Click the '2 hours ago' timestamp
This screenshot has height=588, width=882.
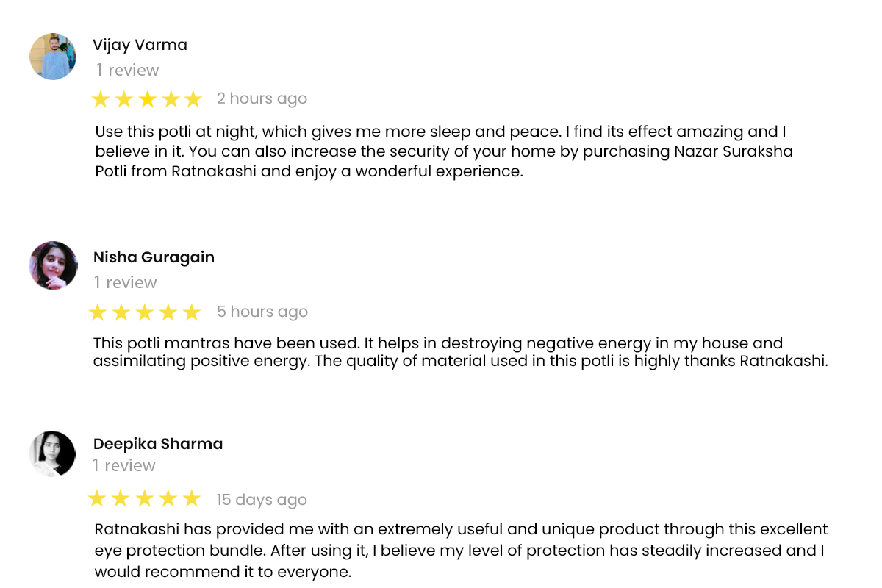pyautogui.click(x=262, y=98)
